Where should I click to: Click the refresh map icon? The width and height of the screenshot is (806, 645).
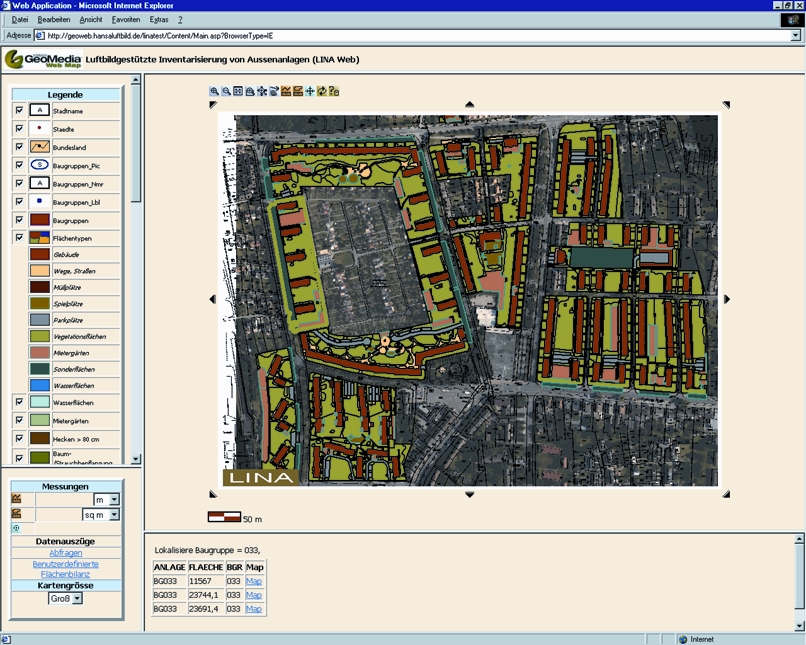tap(322, 91)
